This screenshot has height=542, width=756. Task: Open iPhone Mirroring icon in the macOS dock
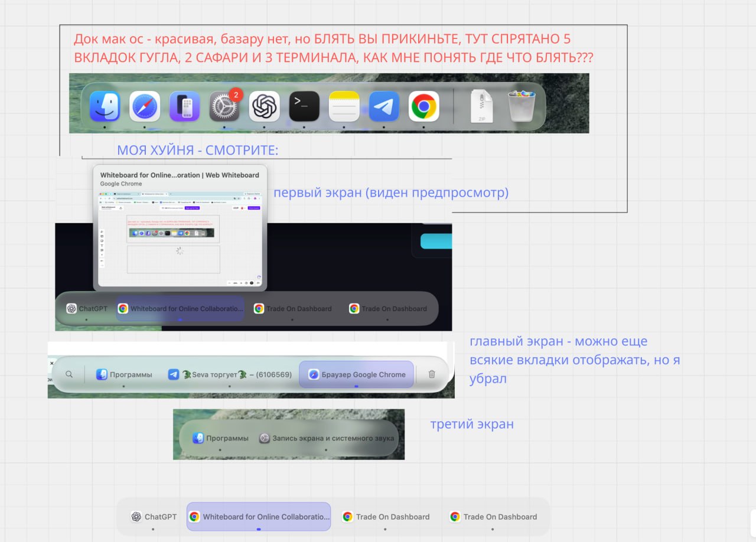184,106
